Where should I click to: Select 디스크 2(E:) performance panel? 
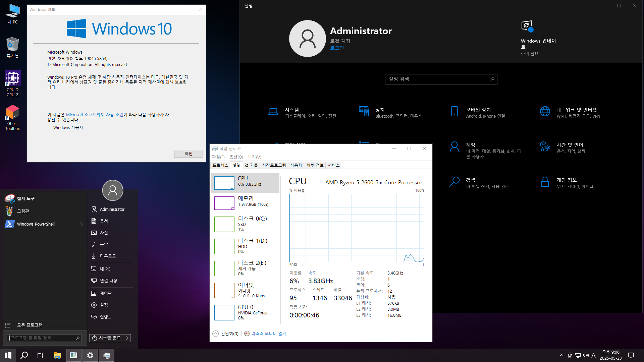click(x=245, y=268)
